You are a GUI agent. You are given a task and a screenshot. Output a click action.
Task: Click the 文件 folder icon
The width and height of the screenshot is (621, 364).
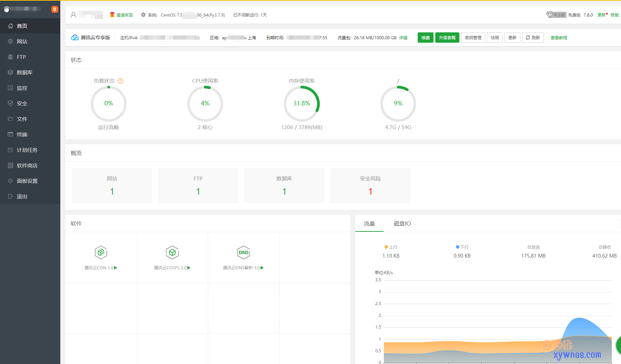click(x=10, y=119)
